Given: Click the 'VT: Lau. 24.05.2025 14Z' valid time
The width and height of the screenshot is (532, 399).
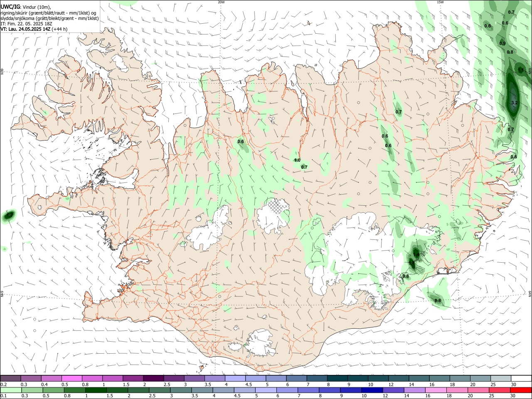Looking at the screenshot, I should 26,29.
